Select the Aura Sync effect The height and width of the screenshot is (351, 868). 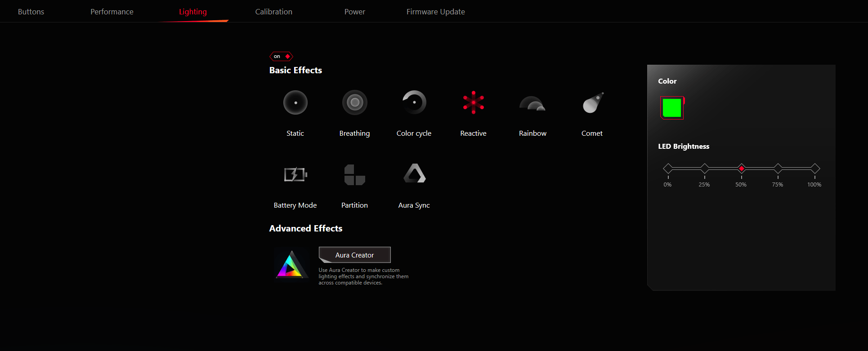point(414,174)
